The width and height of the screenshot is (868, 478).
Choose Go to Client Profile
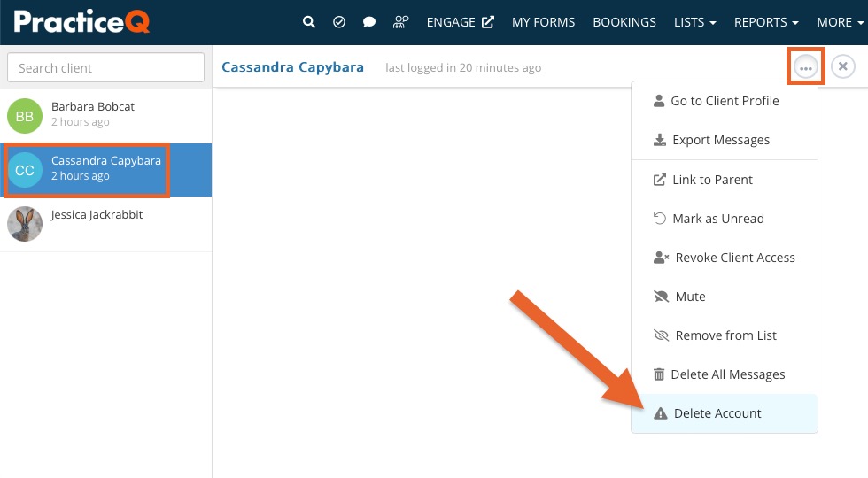pos(725,101)
